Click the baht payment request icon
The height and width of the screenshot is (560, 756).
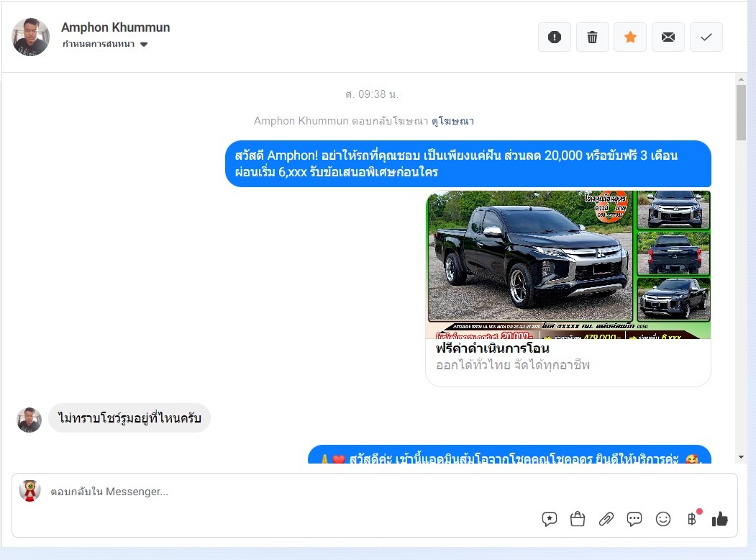point(692,519)
